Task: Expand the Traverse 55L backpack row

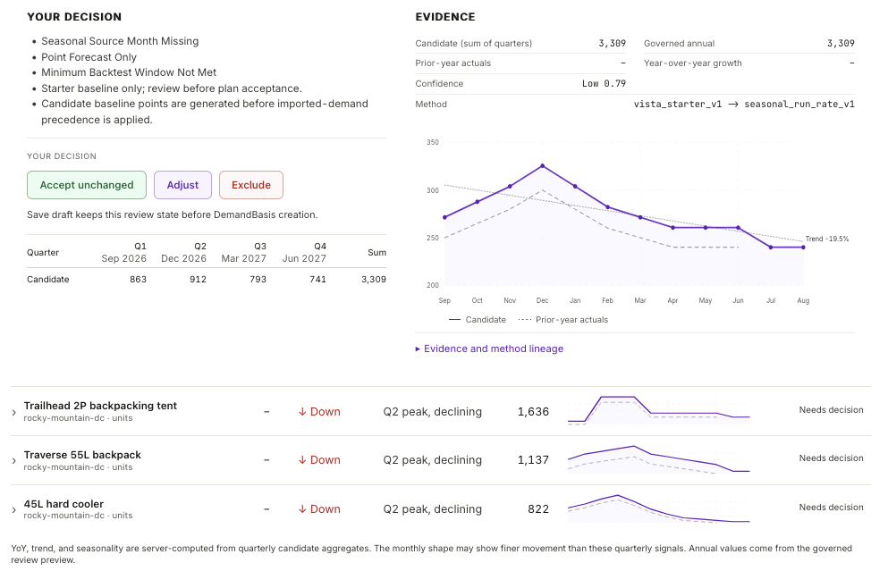Action: (x=14, y=461)
